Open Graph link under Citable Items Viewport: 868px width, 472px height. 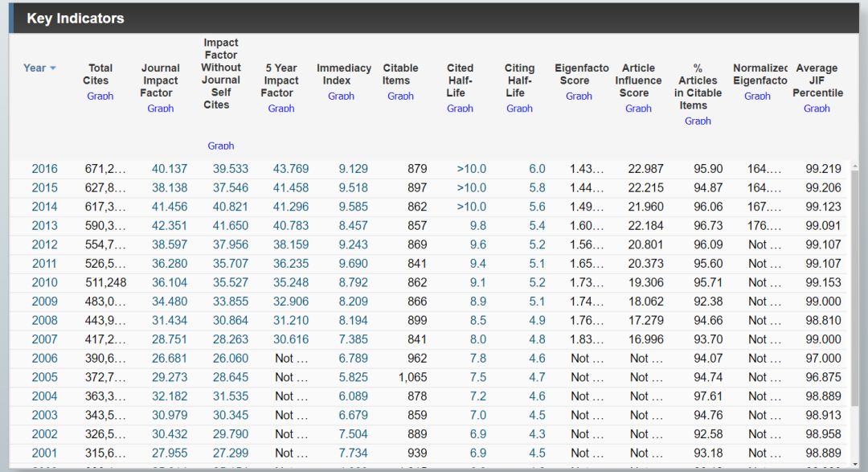click(x=400, y=96)
